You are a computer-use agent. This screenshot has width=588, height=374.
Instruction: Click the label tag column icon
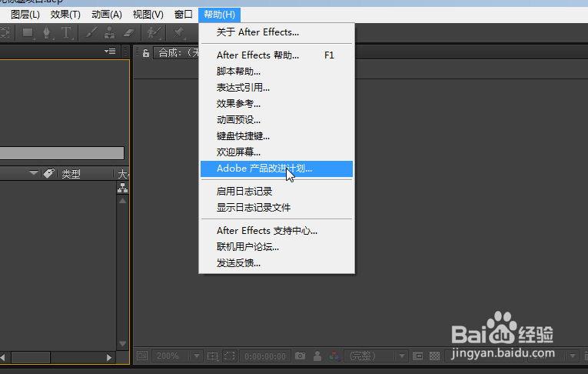click(x=48, y=173)
